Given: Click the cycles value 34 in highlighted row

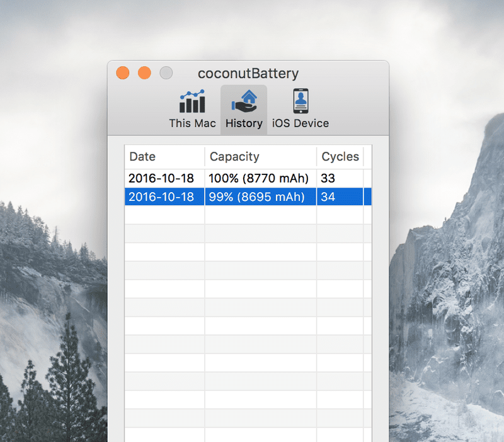Looking at the screenshot, I should pyautogui.click(x=328, y=197).
